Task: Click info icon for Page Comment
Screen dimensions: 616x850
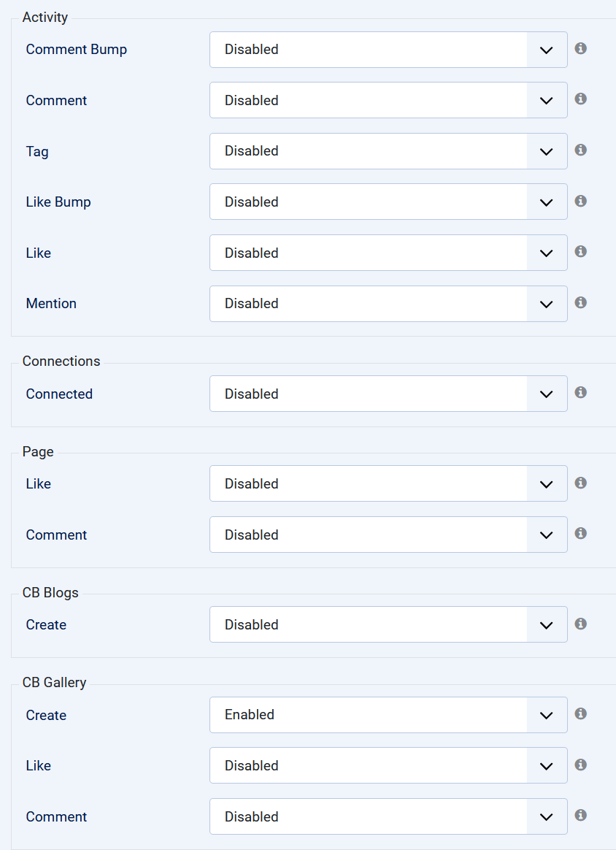Action: point(581,533)
